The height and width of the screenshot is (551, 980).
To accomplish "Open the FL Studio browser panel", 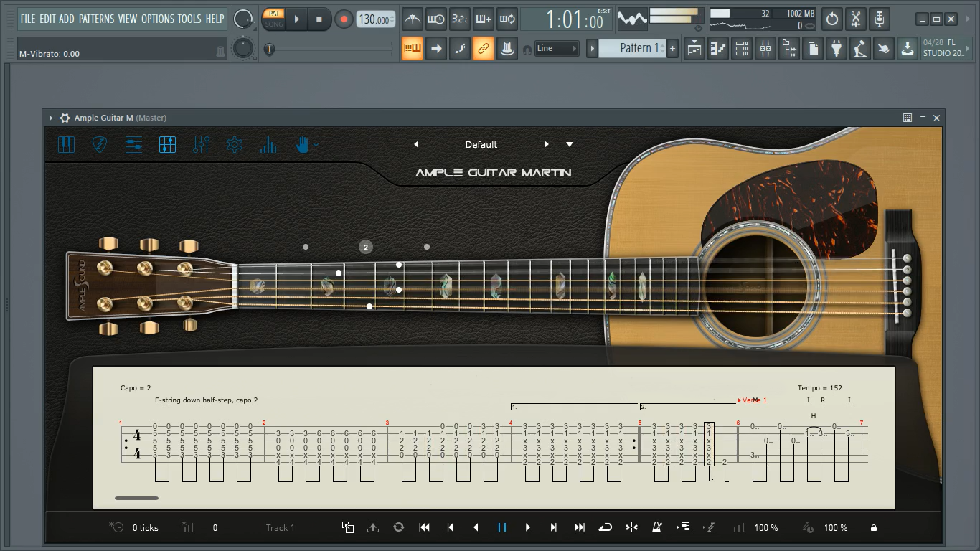I will point(789,48).
